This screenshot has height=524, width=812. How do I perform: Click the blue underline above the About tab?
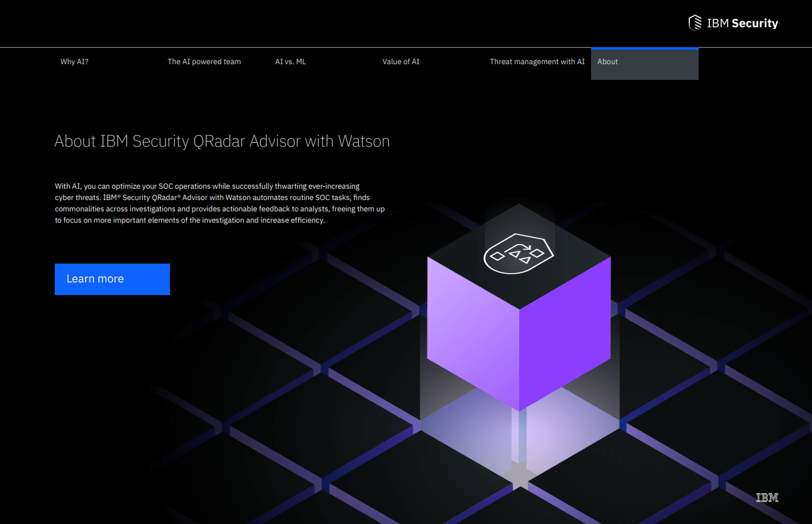coord(644,48)
